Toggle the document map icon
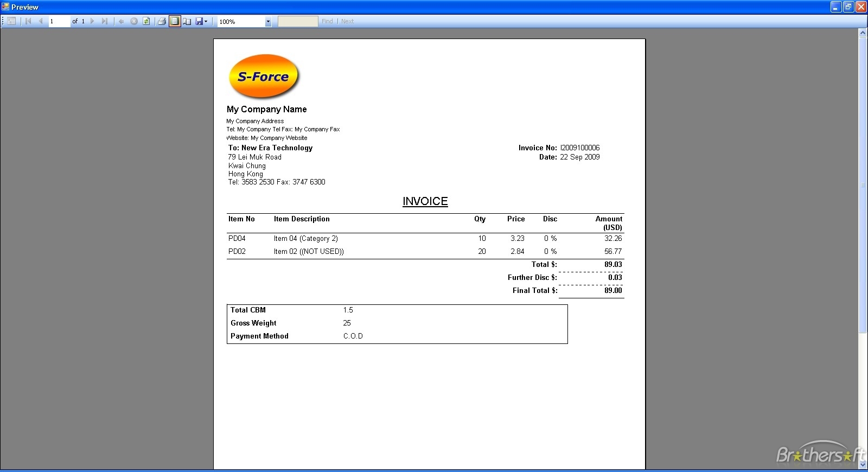 pos(11,21)
